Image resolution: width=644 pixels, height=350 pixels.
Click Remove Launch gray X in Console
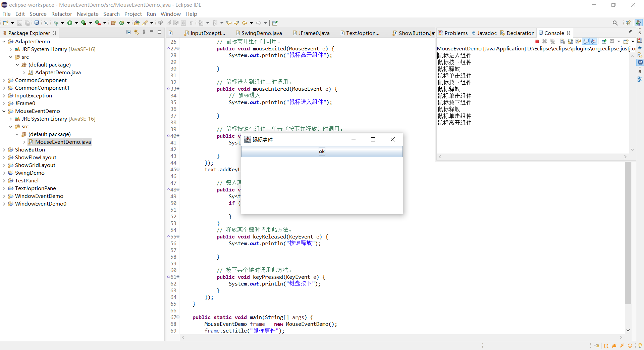[x=544, y=41]
